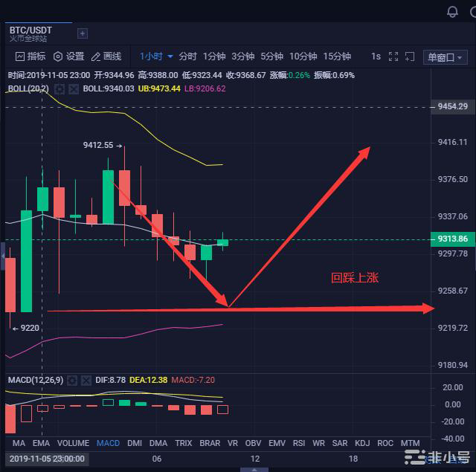Click the 2019-11-05 23:00:00 time label
Screen dimensions: 476x472
(x=47, y=459)
